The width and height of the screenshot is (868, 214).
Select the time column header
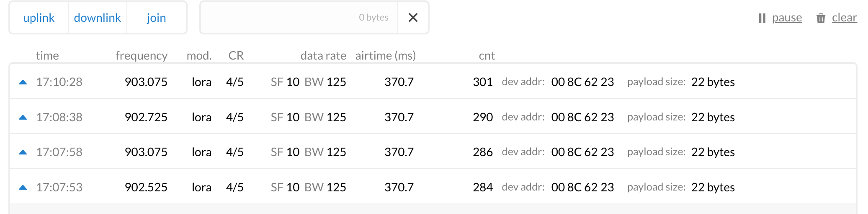[47, 56]
